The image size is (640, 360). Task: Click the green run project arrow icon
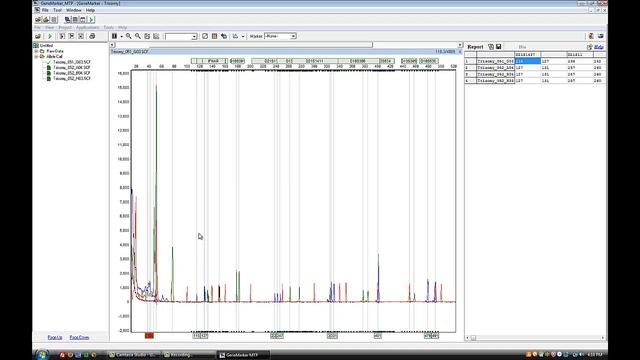pyautogui.click(x=50, y=36)
